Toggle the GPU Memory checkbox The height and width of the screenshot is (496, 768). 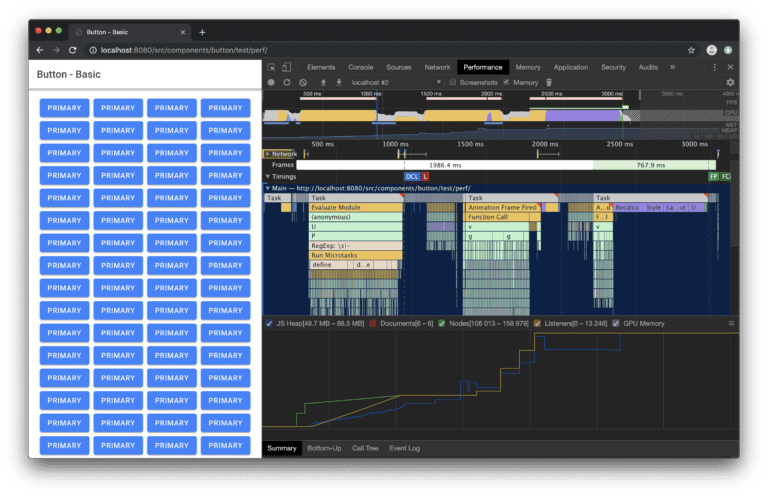[x=616, y=324]
